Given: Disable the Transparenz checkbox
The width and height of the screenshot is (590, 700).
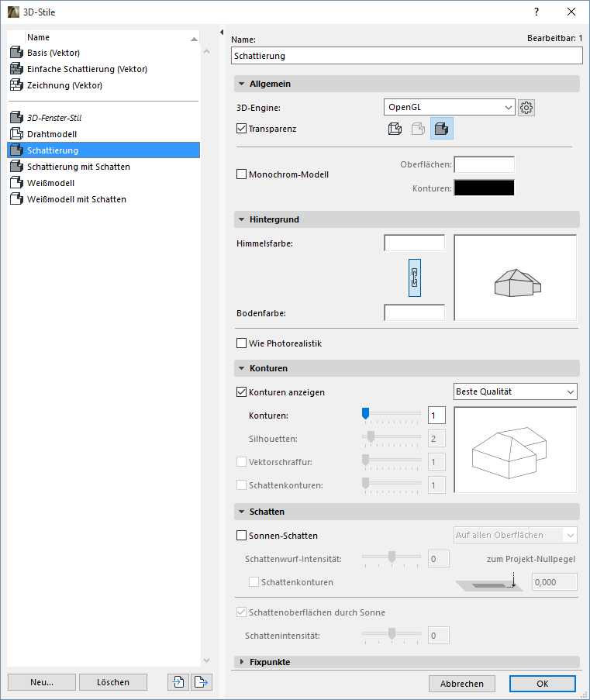Looking at the screenshot, I should [x=241, y=129].
